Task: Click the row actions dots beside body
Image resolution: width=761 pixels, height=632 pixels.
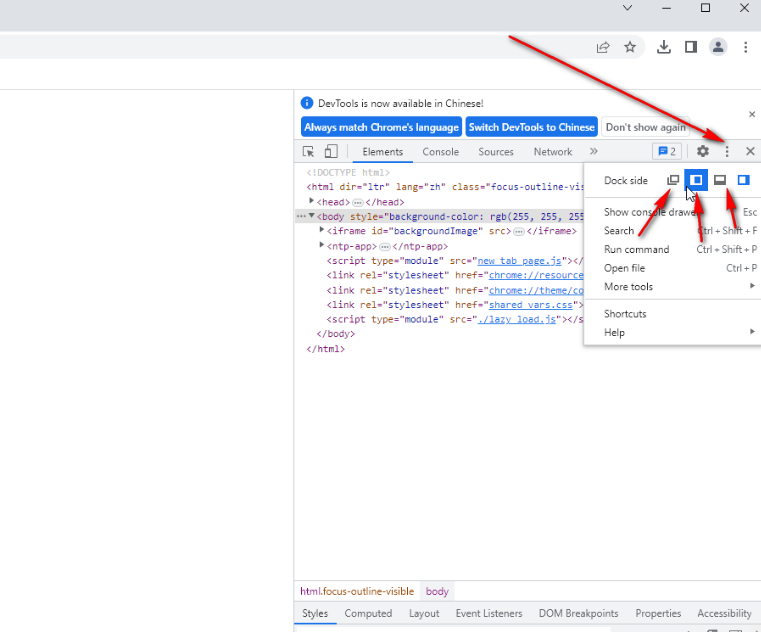Action: tap(301, 216)
